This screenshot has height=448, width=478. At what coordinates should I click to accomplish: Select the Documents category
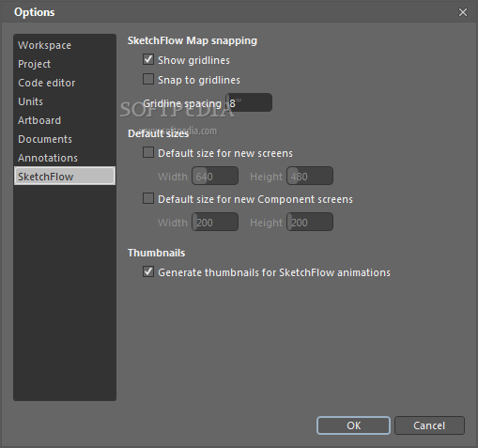65,139
